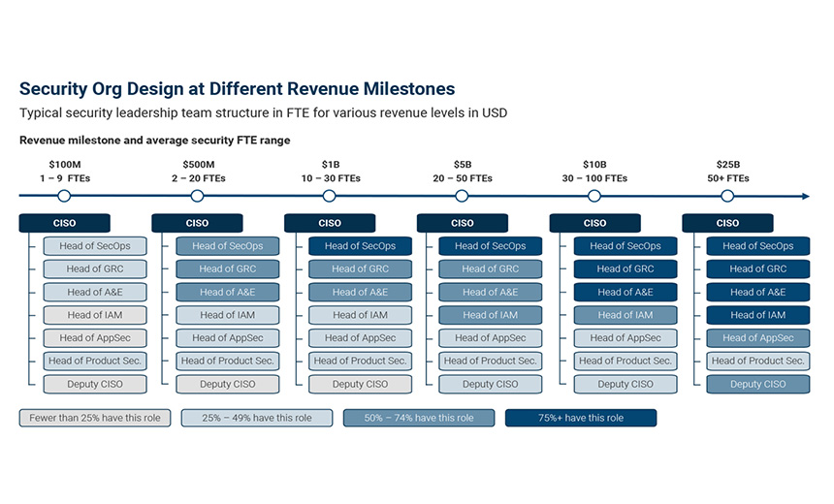Click the $5B timeline milestone circle
This screenshot has height=504, width=834.
click(x=462, y=196)
